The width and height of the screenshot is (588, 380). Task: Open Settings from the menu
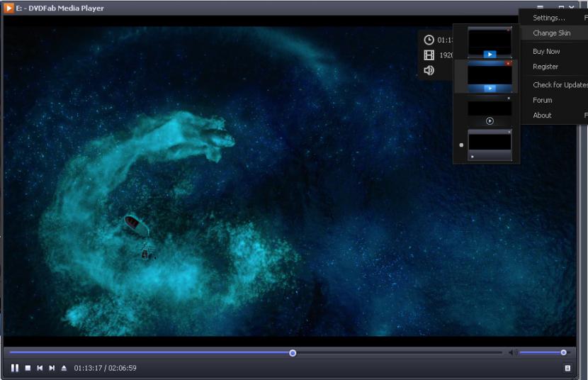[554, 18]
